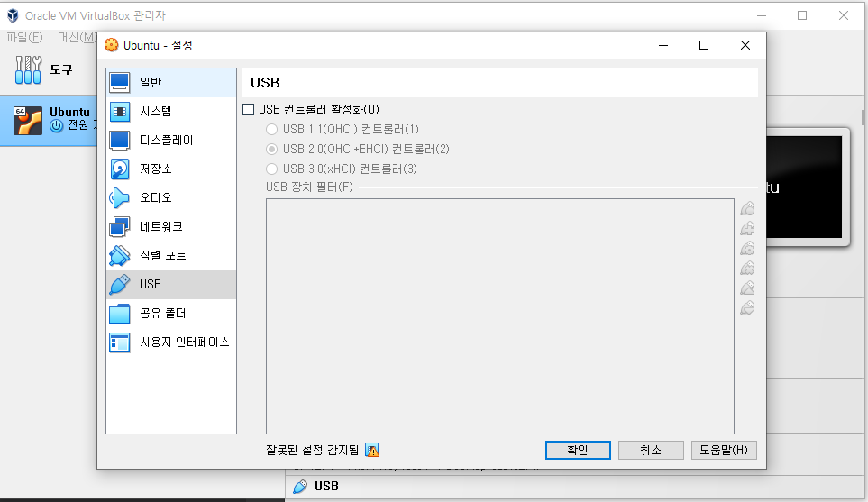The width and height of the screenshot is (868, 502).
Task: Click the move USB filter up icon
Action: [x=747, y=288]
